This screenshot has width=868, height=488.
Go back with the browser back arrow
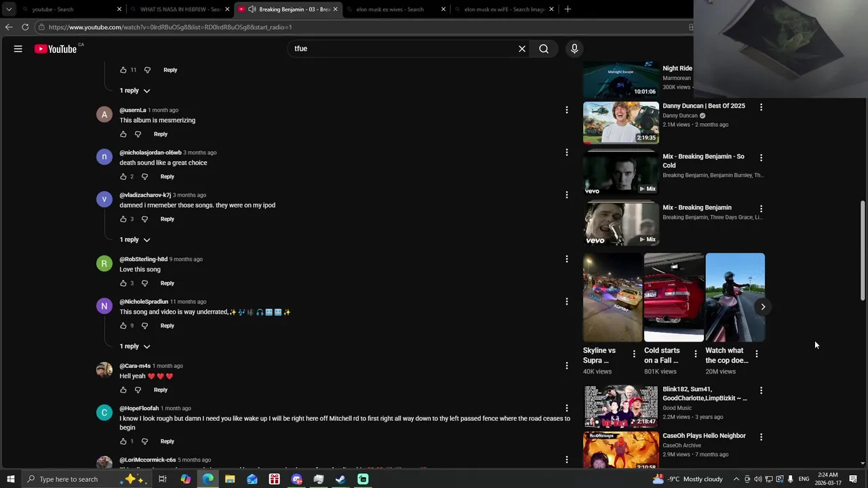pos(9,27)
